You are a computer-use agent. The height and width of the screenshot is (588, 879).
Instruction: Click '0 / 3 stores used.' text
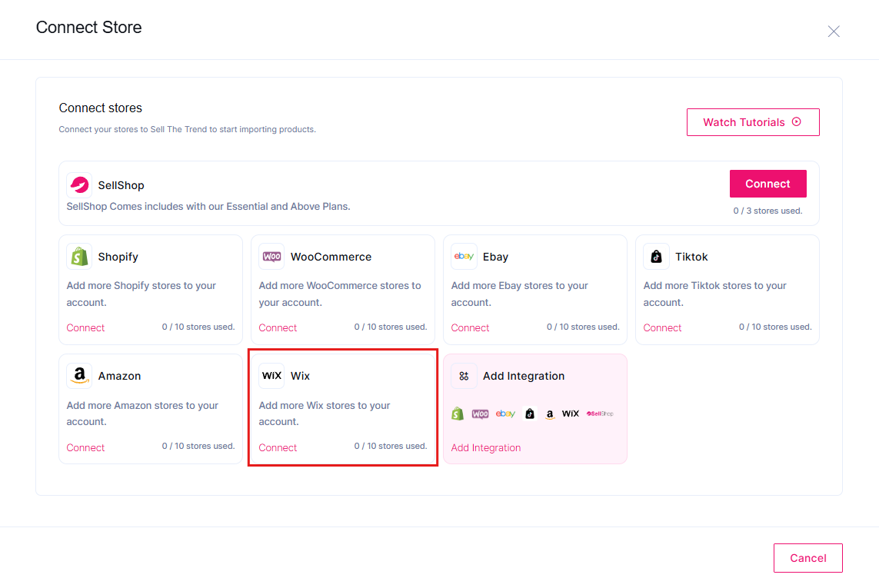click(x=767, y=211)
